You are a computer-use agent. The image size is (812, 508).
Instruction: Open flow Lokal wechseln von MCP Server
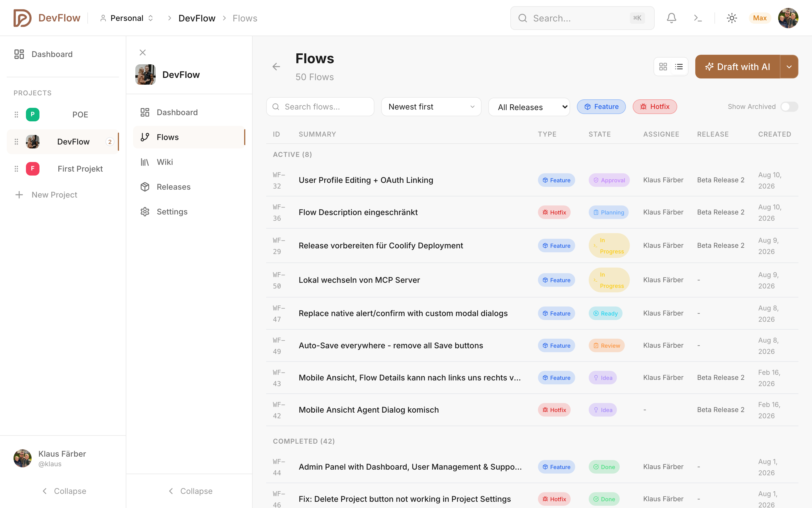pos(359,280)
